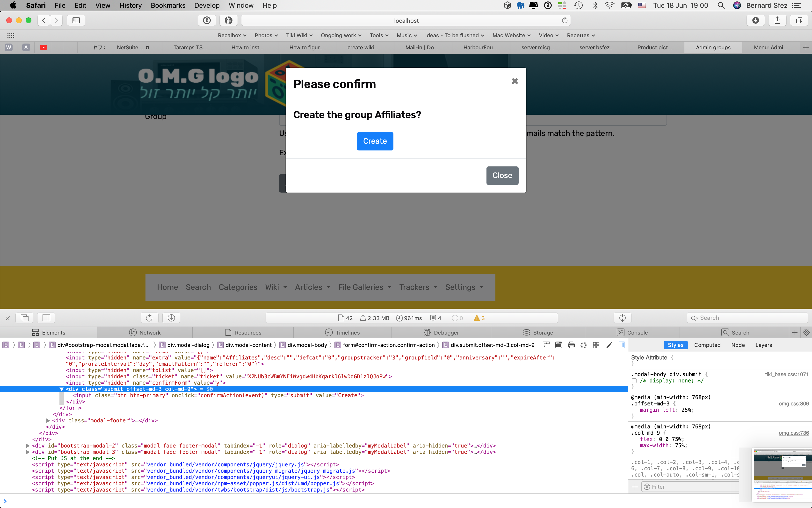Open the omg.css:806 source link
Viewport: 812px width, 508px height.
[x=794, y=403]
